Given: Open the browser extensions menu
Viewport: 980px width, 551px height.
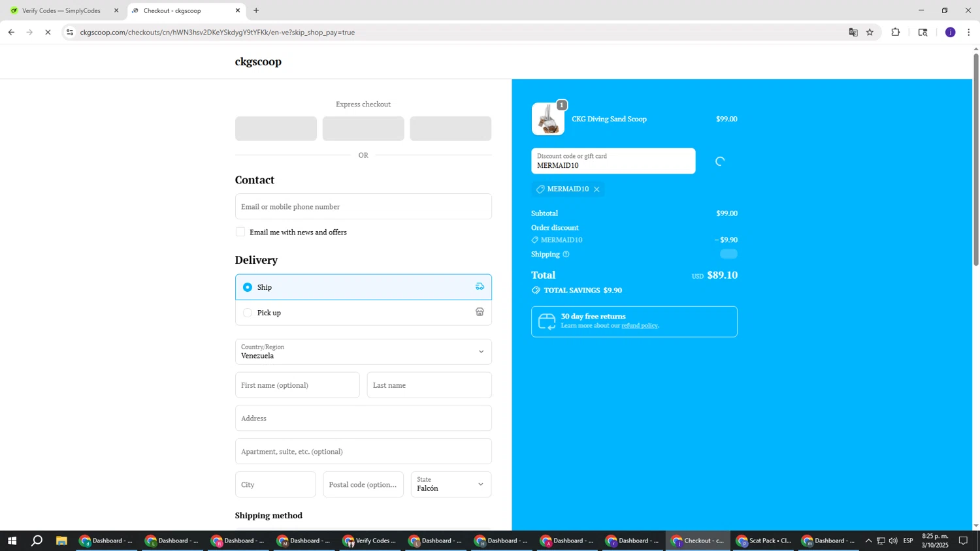Looking at the screenshot, I should coord(896,32).
